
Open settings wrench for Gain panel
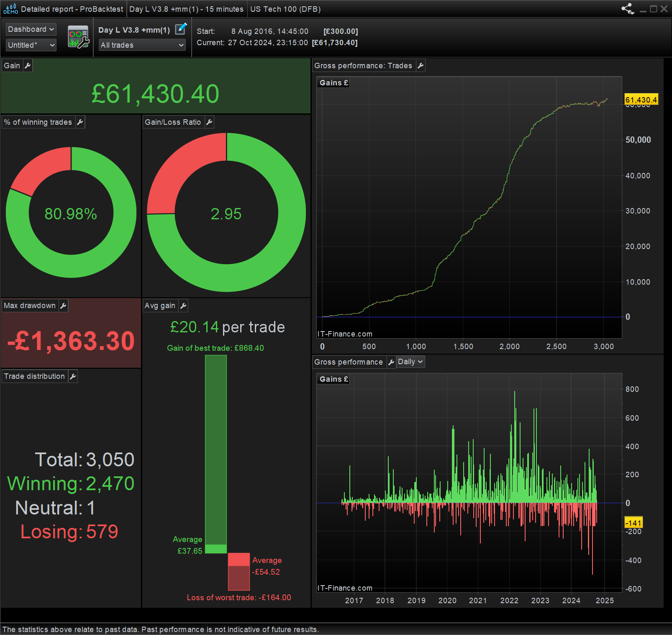click(x=28, y=66)
